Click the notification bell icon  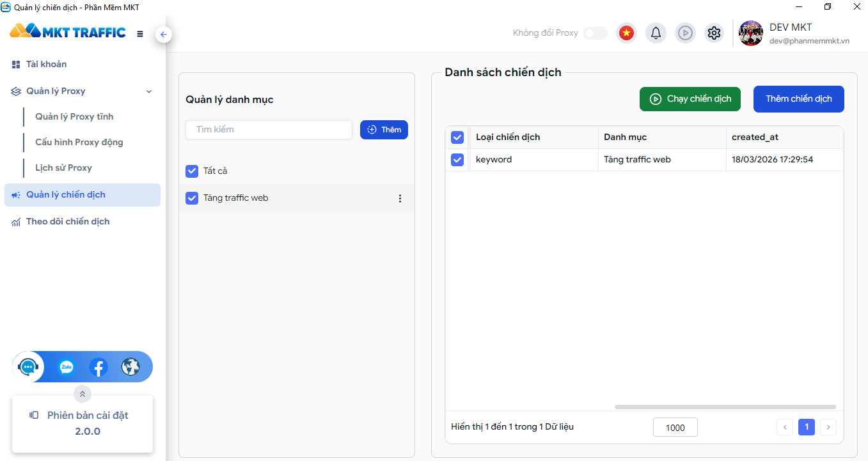coord(656,33)
